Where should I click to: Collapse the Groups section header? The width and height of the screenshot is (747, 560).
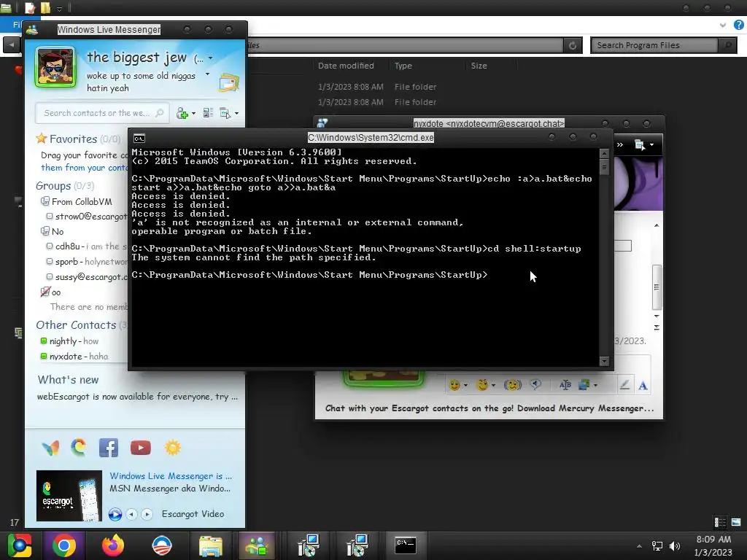tap(65, 186)
